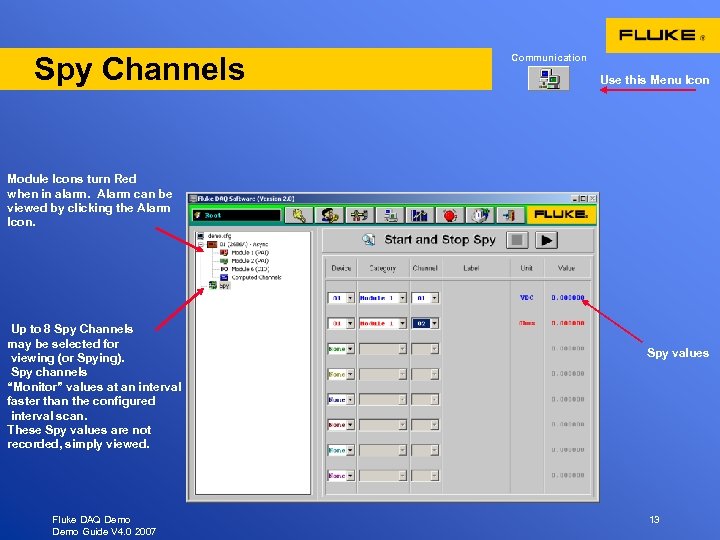Click the magnifier icon beside Start and Stop Spy

pyautogui.click(x=368, y=240)
